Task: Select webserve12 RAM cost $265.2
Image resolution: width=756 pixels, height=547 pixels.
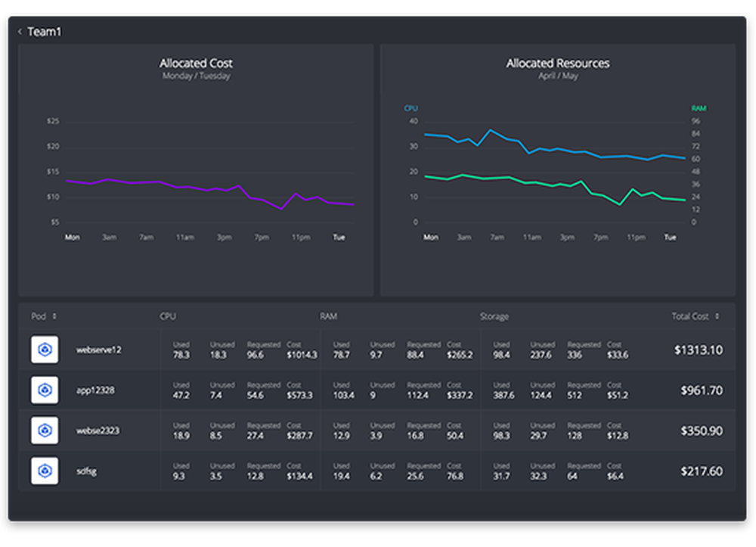Action: point(460,355)
